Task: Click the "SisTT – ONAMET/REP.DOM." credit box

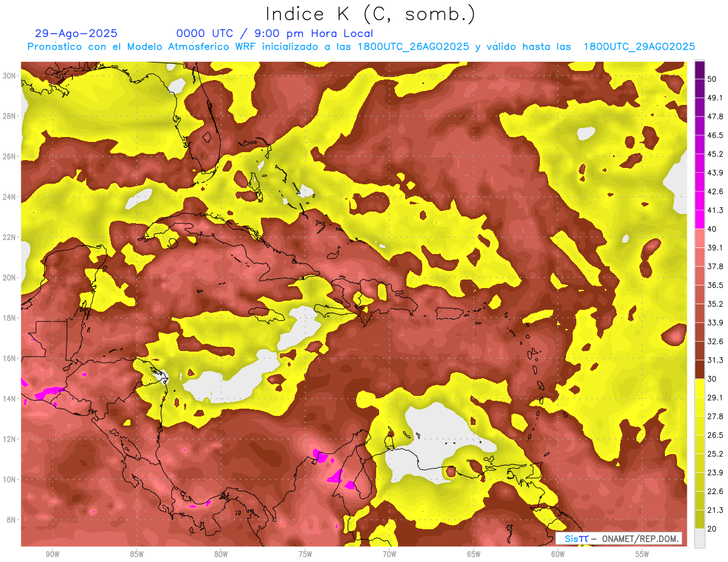Action: pos(619,538)
